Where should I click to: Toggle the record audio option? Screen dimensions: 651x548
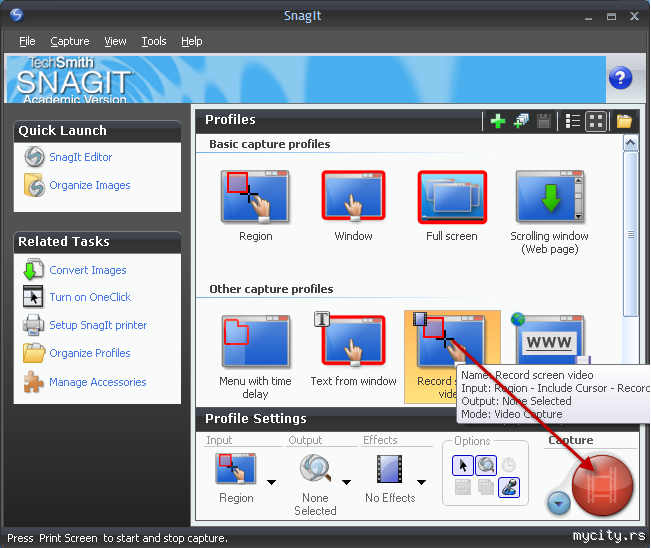[509, 487]
